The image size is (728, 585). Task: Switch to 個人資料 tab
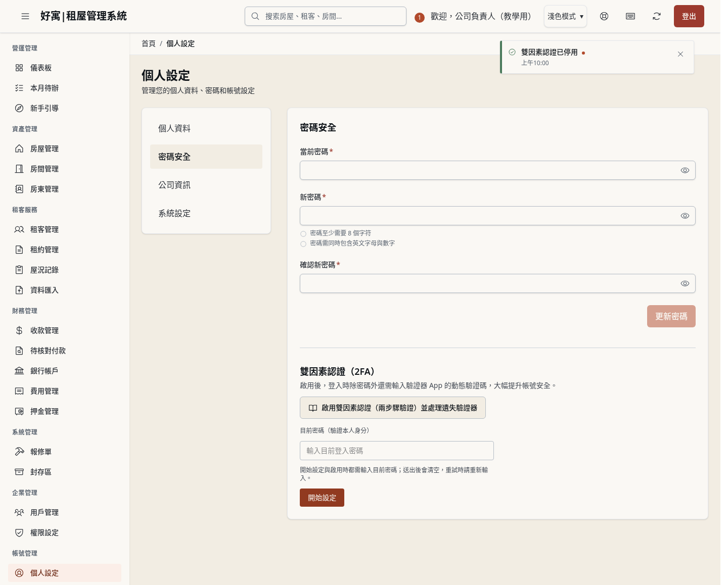click(206, 128)
